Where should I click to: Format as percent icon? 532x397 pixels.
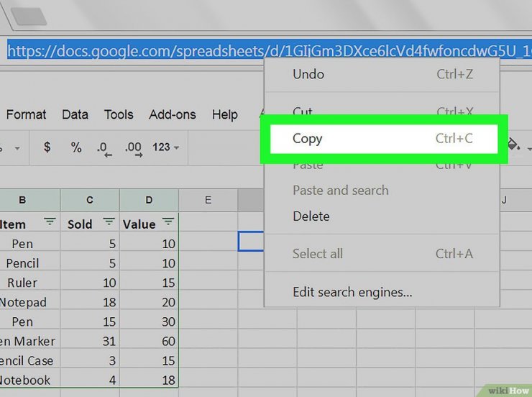[x=76, y=147]
